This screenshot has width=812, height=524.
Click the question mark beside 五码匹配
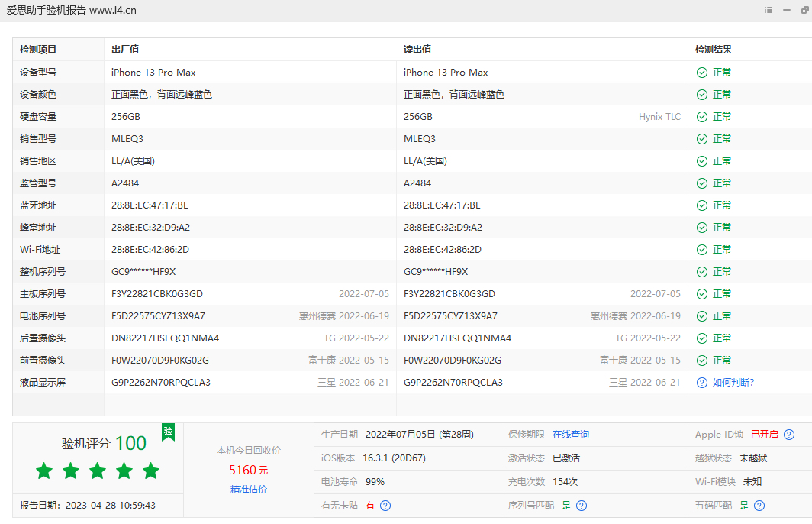[759, 505]
